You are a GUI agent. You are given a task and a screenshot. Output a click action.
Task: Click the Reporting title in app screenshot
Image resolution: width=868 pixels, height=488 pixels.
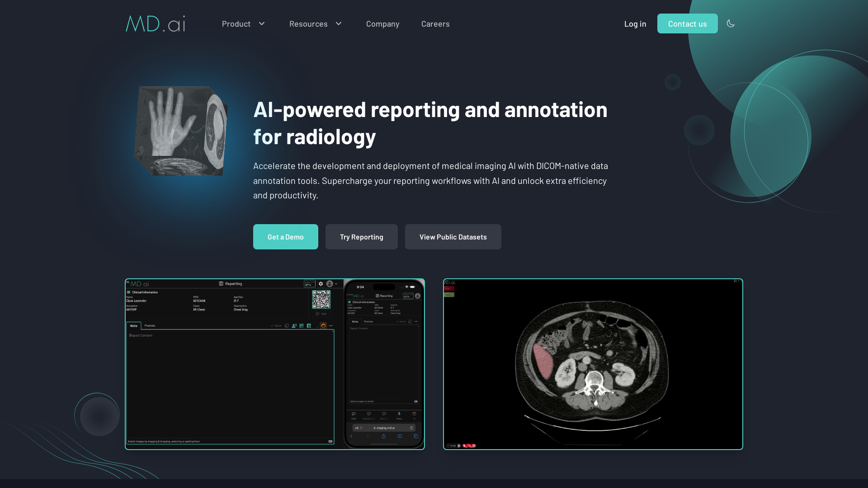(231, 284)
